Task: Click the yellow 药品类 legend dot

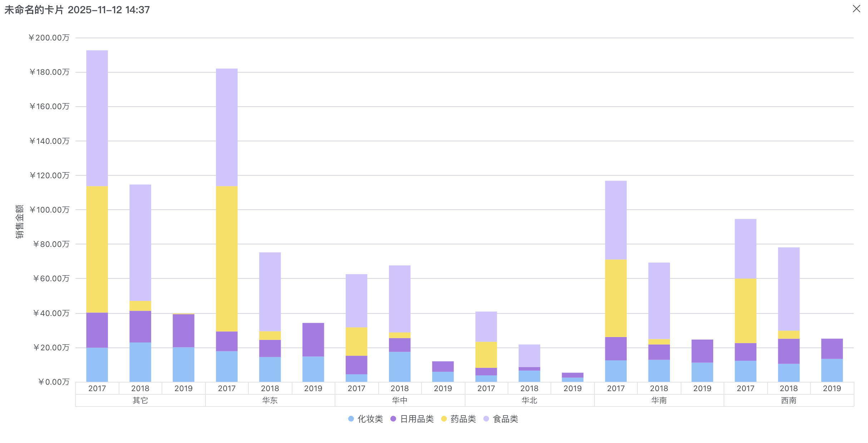Action: pyautogui.click(x=444, y=419)
